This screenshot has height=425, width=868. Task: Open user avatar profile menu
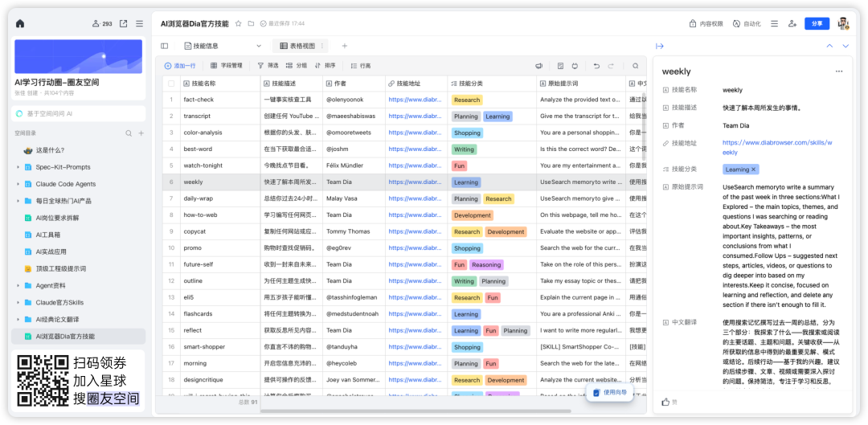coord(843,23)
